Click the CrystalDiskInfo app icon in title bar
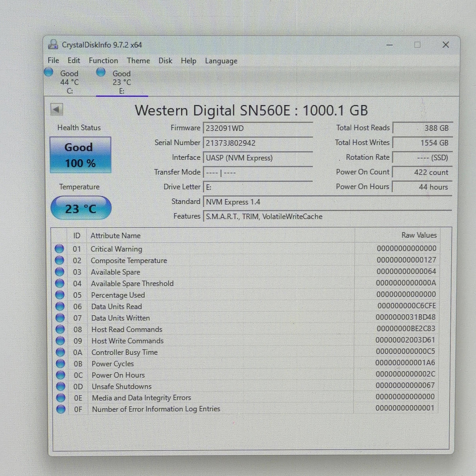The image size is (476, 476). pos(53,44)
